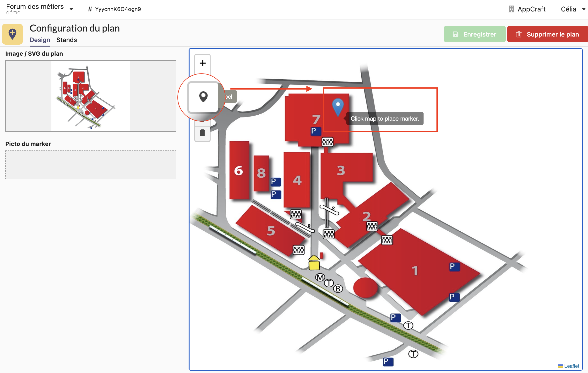588x373 pixels.
Task: Click the blue placed marker pin
Action: [338, 106]
